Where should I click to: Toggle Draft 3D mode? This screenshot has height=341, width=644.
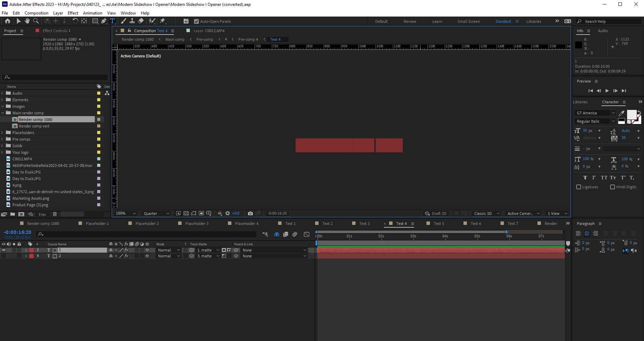pos(435,214)
